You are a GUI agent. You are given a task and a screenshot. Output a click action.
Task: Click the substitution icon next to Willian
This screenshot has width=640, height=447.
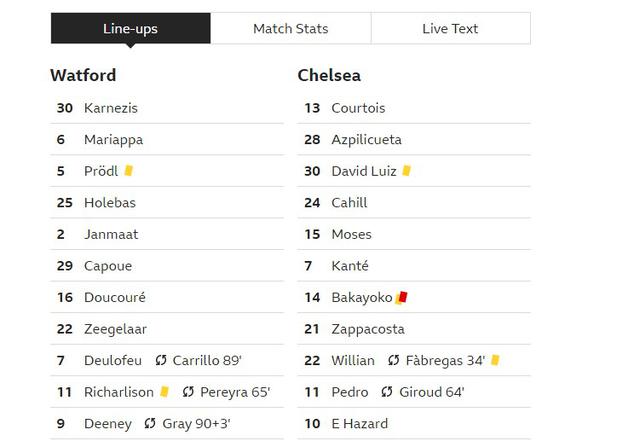pos(394,361)
